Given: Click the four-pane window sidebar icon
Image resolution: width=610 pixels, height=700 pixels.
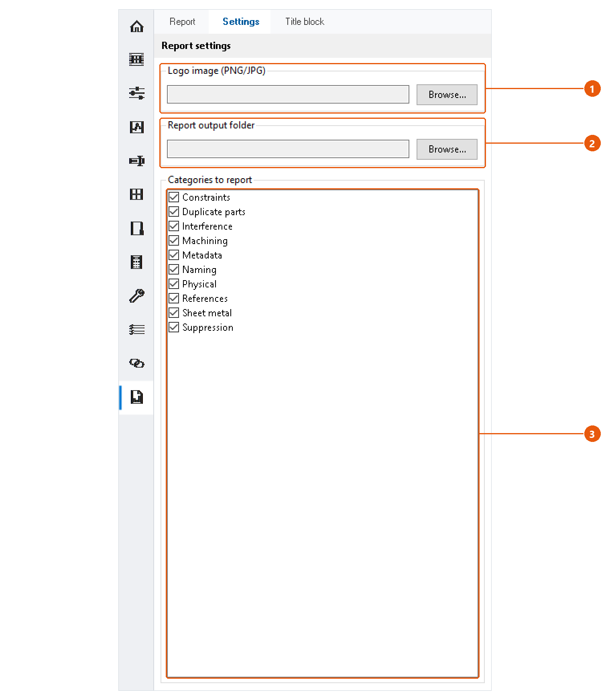Looking at the screenshot, I should 136,195.
